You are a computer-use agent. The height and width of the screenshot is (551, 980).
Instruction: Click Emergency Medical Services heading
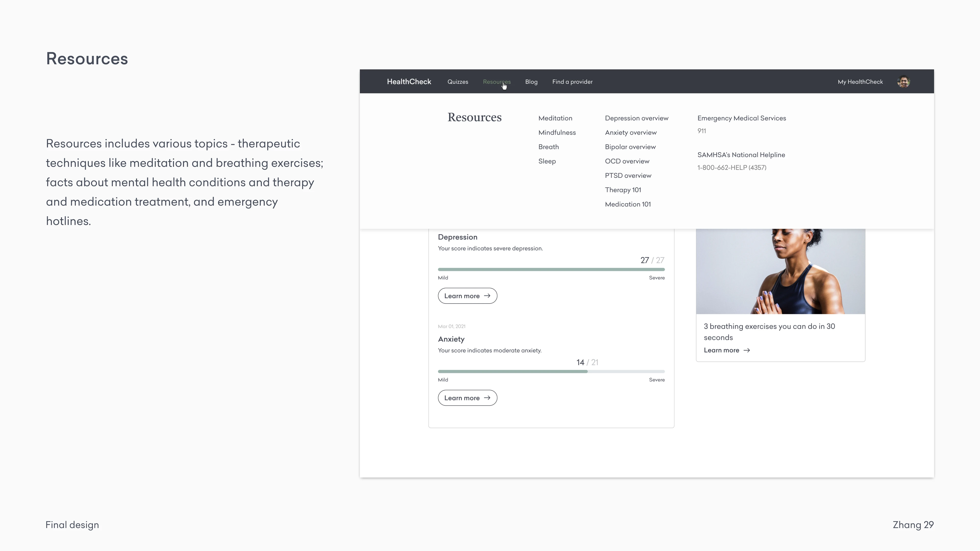741,118
